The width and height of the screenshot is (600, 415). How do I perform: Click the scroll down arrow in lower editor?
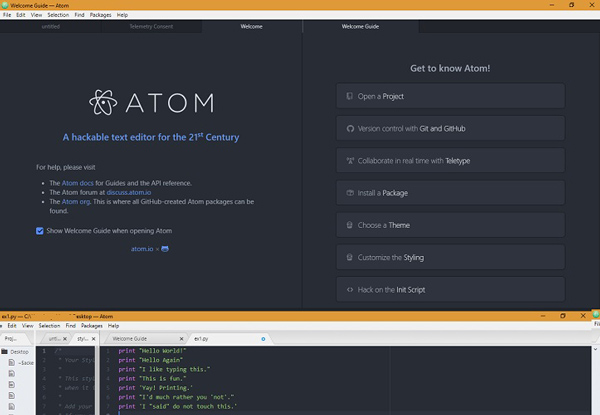pos(595,349)
